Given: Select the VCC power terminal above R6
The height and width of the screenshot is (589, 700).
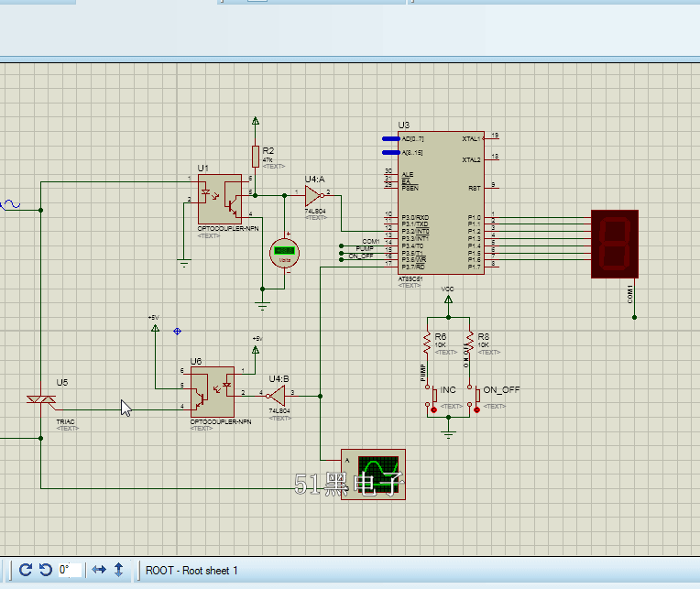Looking at the screenshot, I should [x=448, y=300].
